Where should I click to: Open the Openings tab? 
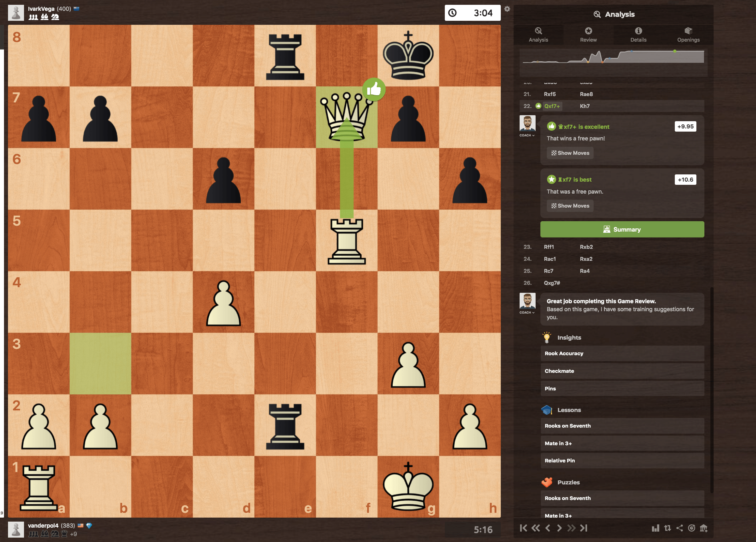688,35
